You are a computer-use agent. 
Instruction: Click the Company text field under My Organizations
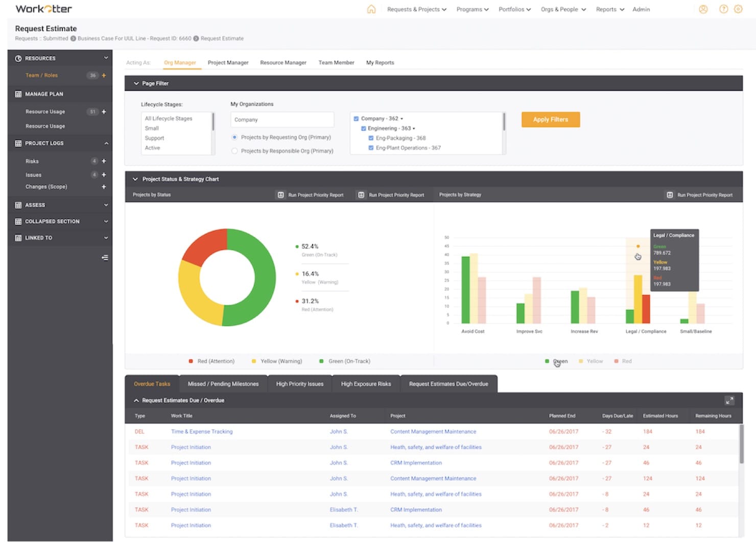click(282, 120)
